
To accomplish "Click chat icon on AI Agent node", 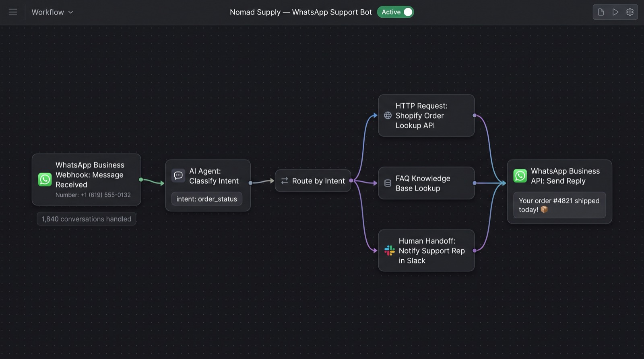I will point(178,175).
